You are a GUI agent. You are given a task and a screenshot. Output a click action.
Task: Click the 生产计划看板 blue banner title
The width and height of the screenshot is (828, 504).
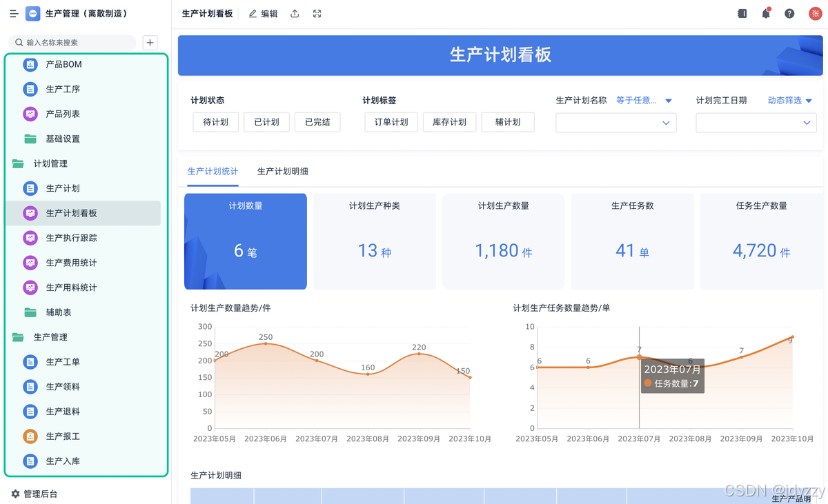pos(500,55)
